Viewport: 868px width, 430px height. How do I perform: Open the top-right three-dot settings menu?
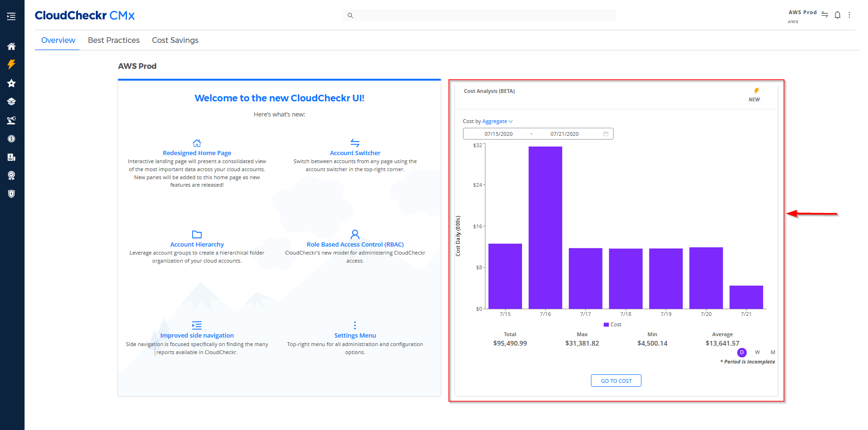pyautogui.click(x=849, y=15)
